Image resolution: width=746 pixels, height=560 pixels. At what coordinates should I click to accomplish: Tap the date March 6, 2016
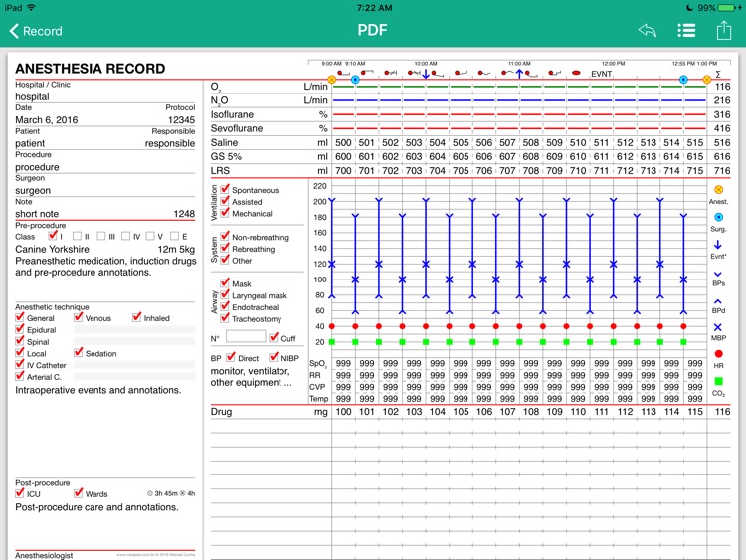(x=47, y=120)
